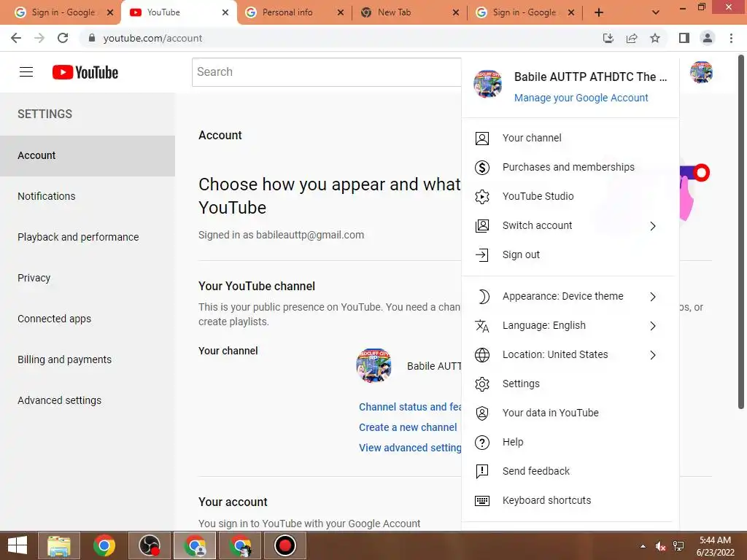Click the Send feedback exclamation icon
Viewport: 747px width, 560px height.
tap(482, 472)
